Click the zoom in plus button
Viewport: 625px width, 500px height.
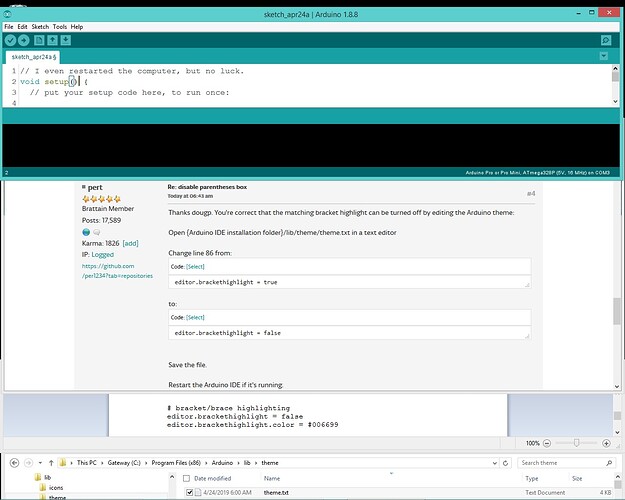click(x=606, y=443)
